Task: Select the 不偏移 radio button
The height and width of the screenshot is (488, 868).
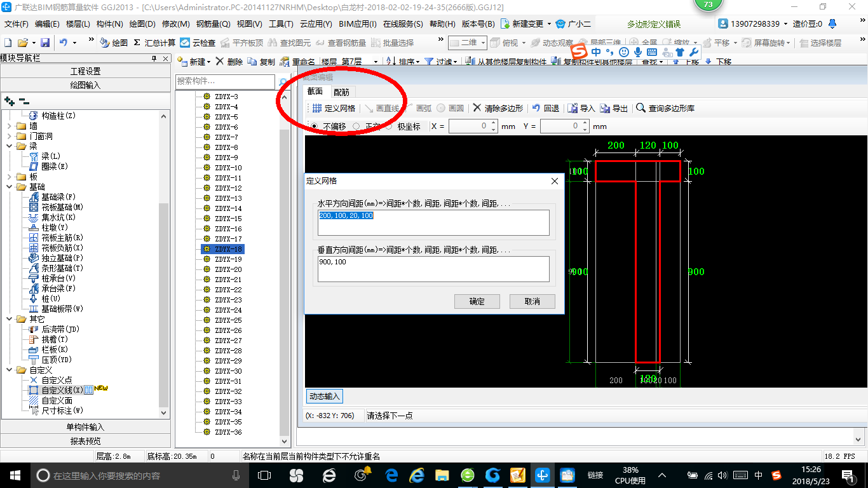Action: [315, 126]
